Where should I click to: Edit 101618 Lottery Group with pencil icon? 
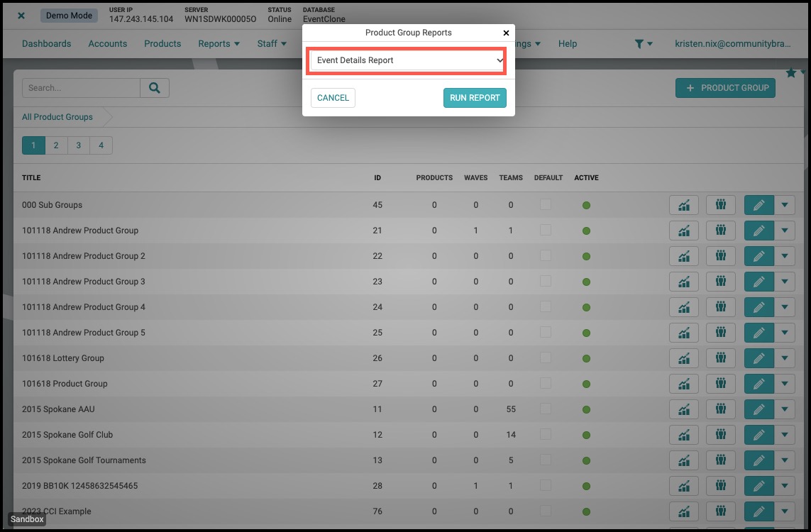point(758,358)
